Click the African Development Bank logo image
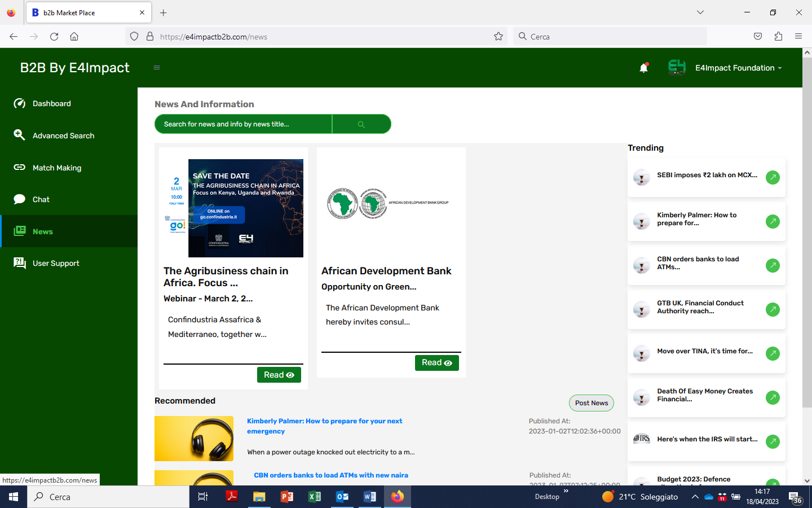Screen dimensions: 812x508 [389, 203]
